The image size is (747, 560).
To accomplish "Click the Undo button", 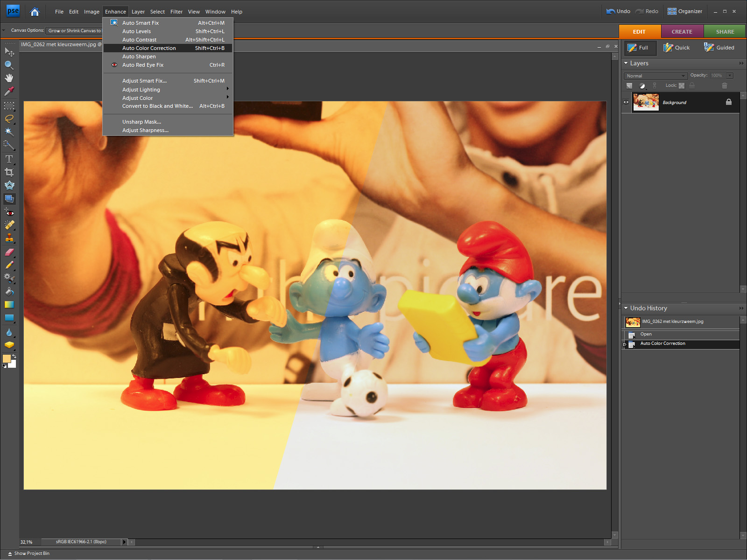I will pos(618,11).
